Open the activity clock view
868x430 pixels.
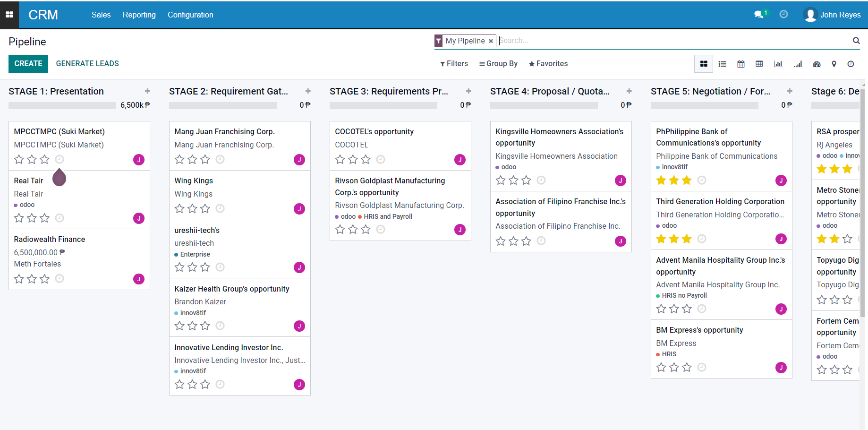point(851,64)
